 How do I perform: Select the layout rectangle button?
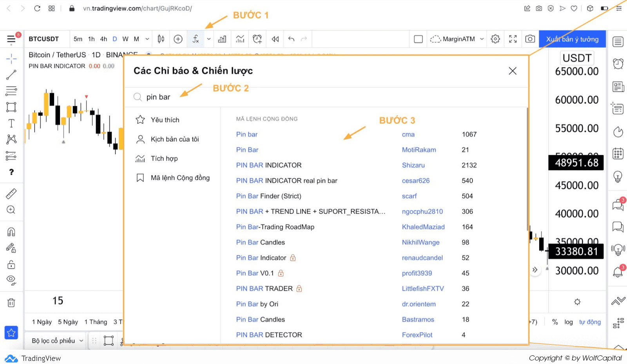point(418,39)
